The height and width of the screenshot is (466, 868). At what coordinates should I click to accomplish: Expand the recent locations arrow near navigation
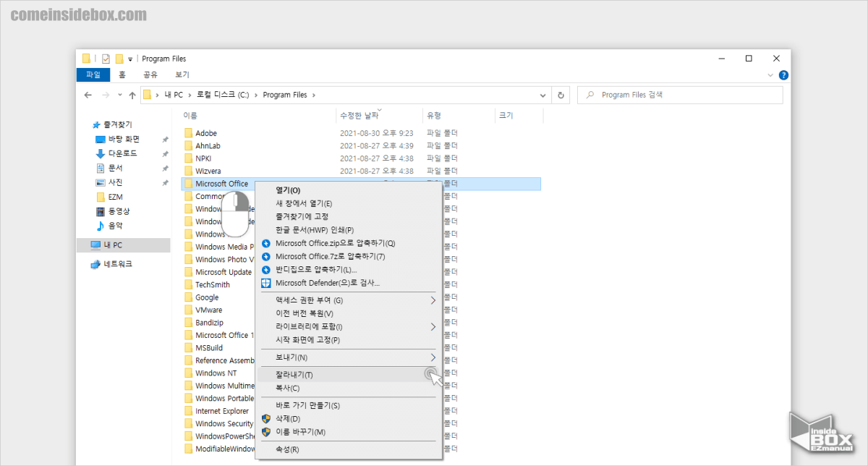121,95
